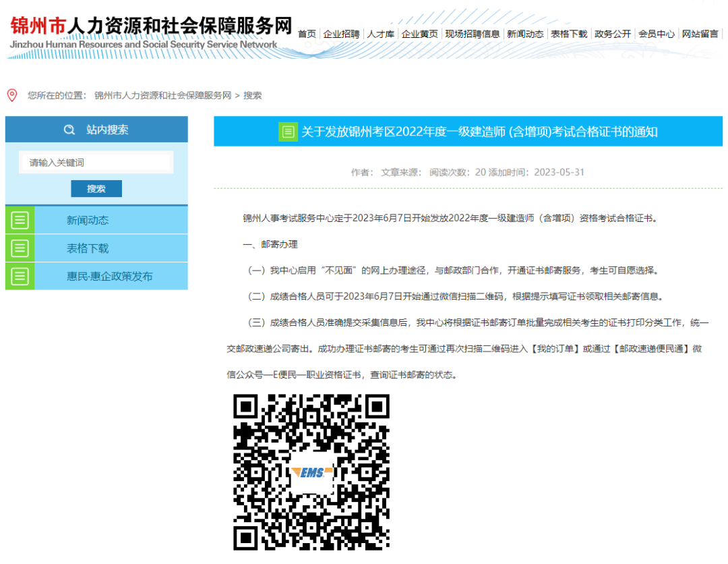Open the 企业黄页 navigation item

coord(420,34)
